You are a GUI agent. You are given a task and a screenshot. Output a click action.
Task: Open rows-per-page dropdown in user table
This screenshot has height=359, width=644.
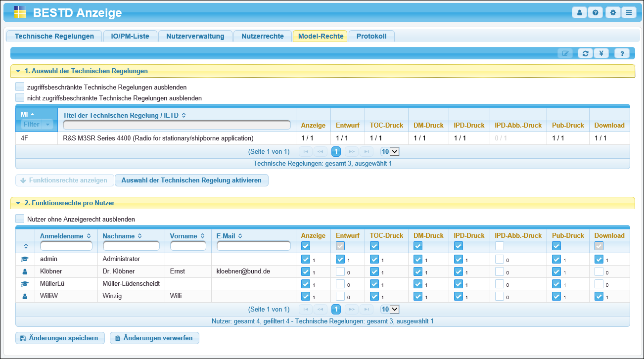[390, 310]
